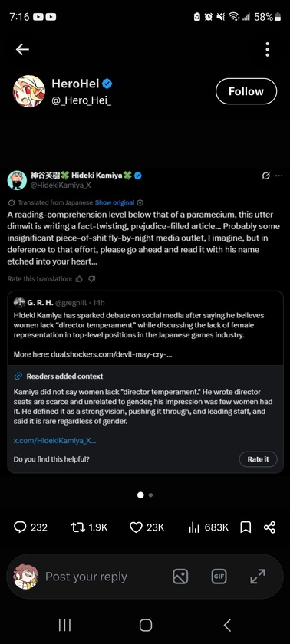290x644 pixels.
Task: Repost the post with retweet icon
Action: tap(78, 527)
